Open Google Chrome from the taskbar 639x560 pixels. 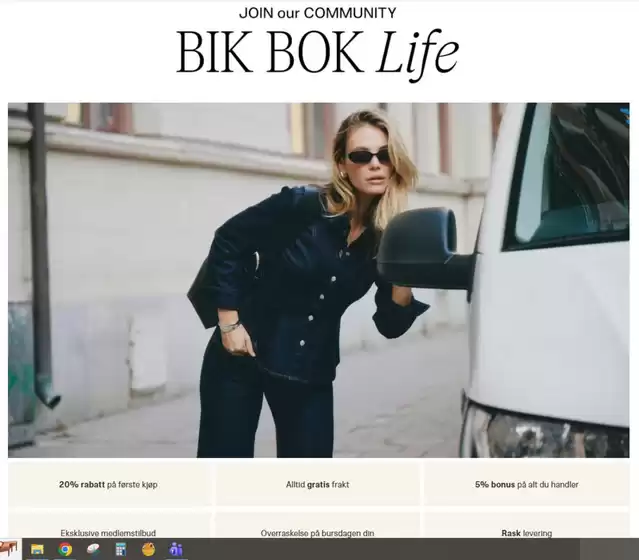click(x=65, y=549)
